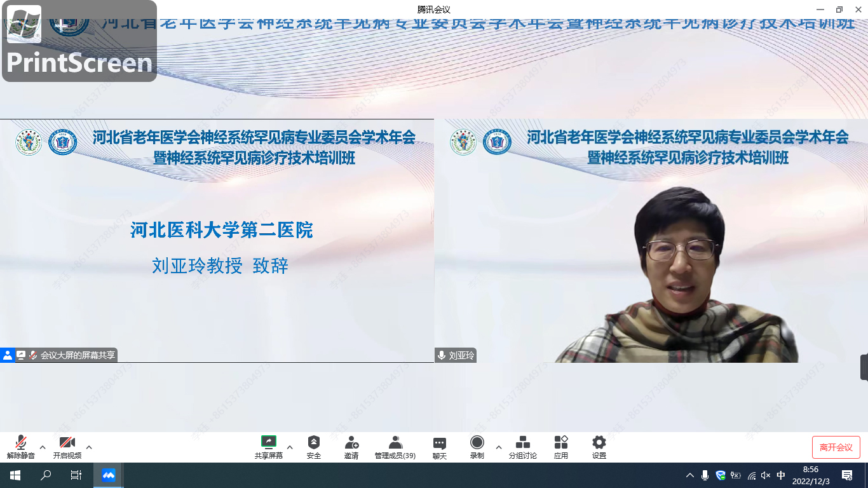Expand share options arrow beside 共享屏幕
Screen dimensions: 868x488
290,447
